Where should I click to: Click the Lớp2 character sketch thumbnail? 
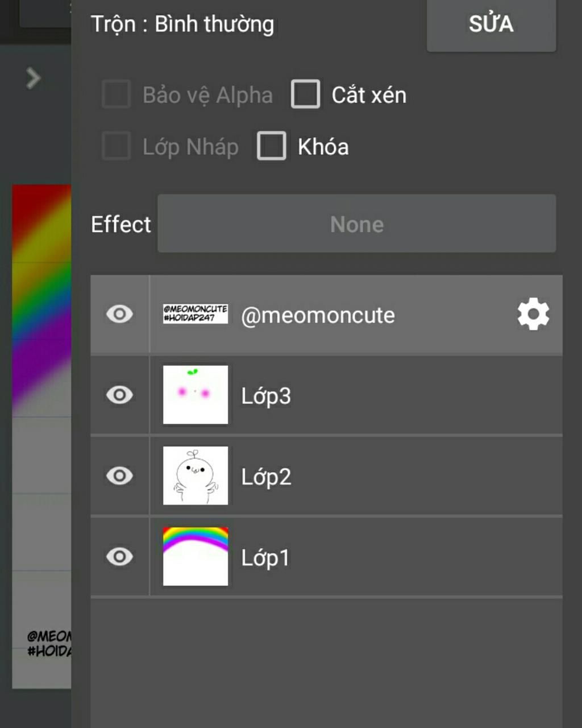[x=196, y=475]
